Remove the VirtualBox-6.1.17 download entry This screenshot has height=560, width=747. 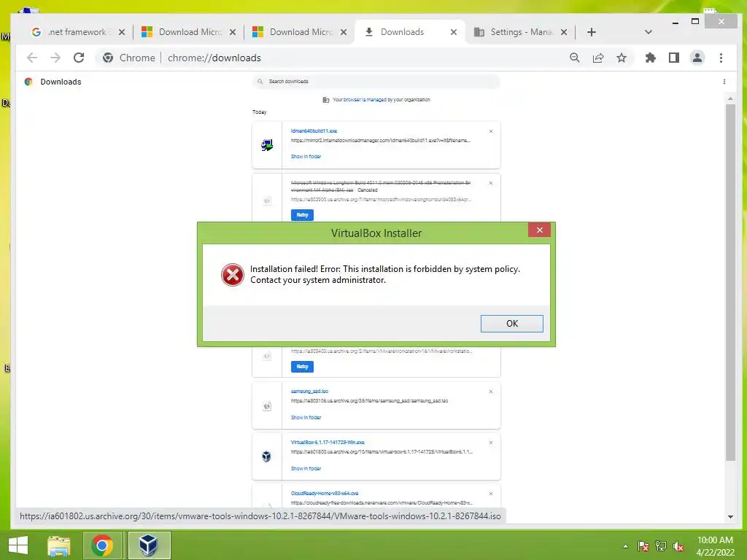(x=491, y=443)
